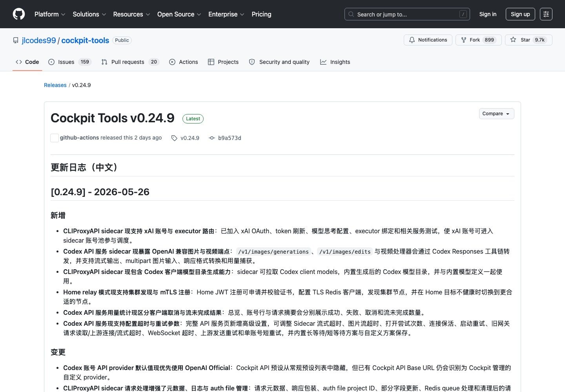
Task: Open the sliders settings icon in header
Action: pos(546,14)
